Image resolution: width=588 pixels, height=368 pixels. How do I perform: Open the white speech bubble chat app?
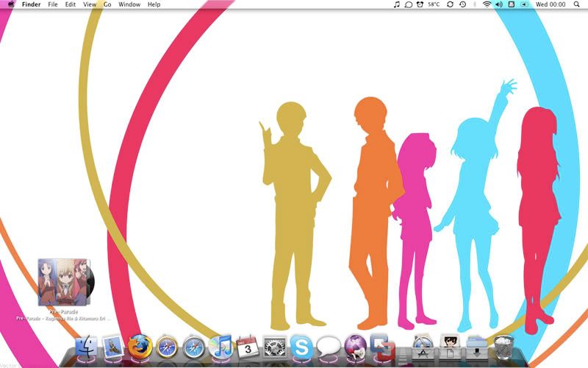(x=329, y=347)
